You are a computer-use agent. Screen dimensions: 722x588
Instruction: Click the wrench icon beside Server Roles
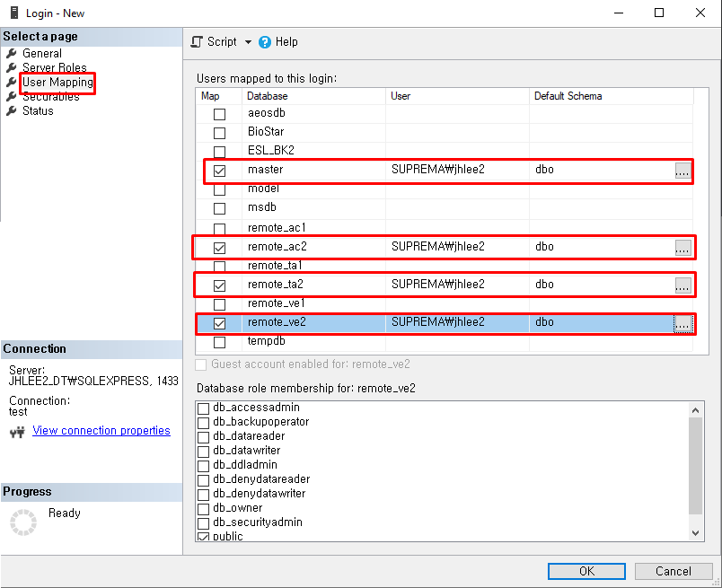tap(11, 67)
